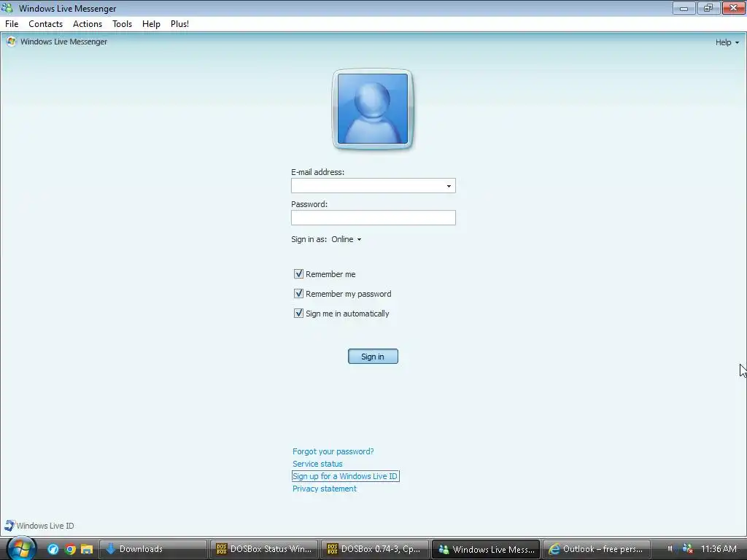Click the user display picture avatar
The height and width of the screenshot is (560, 747).
(373, 109)
